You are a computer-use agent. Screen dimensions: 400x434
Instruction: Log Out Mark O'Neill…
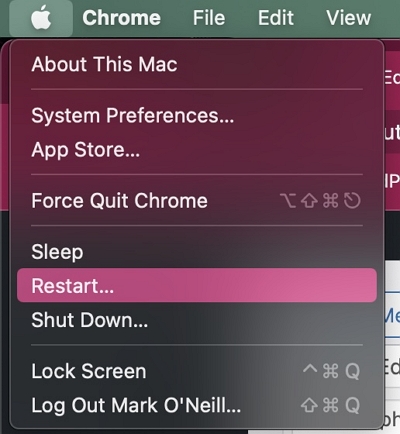pyautogui.click(x=197, y=405)
